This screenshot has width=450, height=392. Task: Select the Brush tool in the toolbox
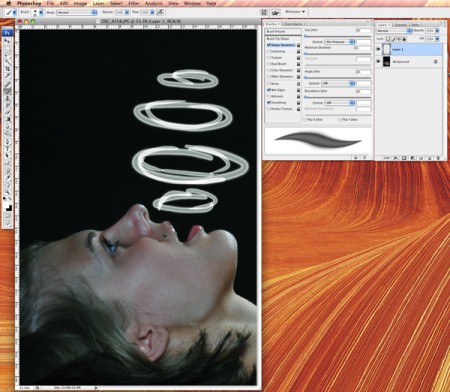point(6,91)
